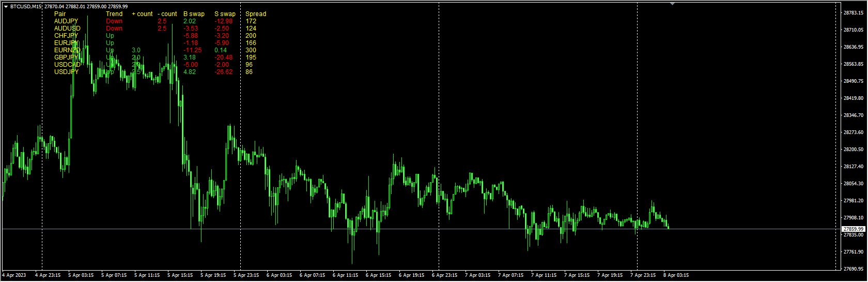Image resolution: width=868 pixels, height=282 pixels.
Task: Click the spread value 166 for EURJPY
Action: [x=251, y=43]
